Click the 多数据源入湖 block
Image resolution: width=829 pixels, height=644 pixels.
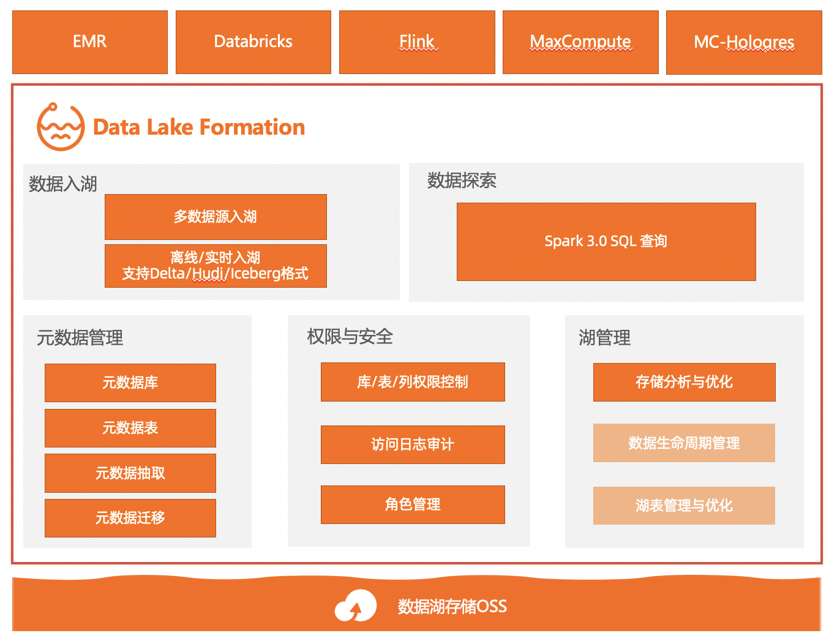coord(216,217)
